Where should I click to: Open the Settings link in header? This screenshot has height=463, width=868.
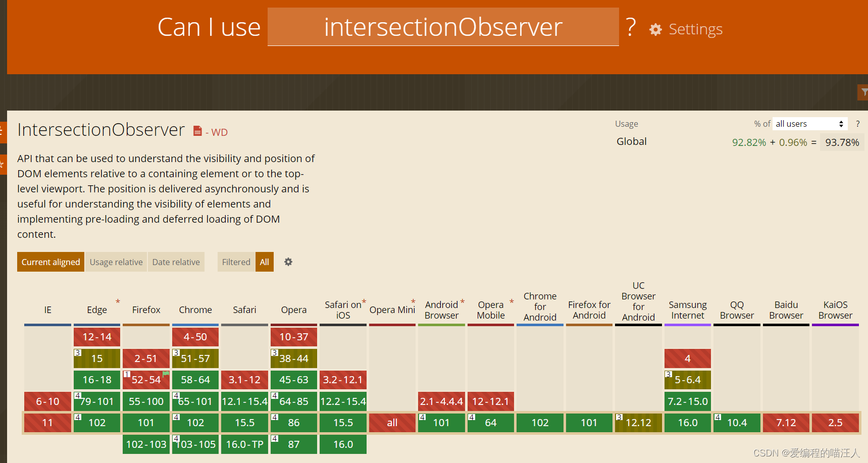(x=695, y=29)
